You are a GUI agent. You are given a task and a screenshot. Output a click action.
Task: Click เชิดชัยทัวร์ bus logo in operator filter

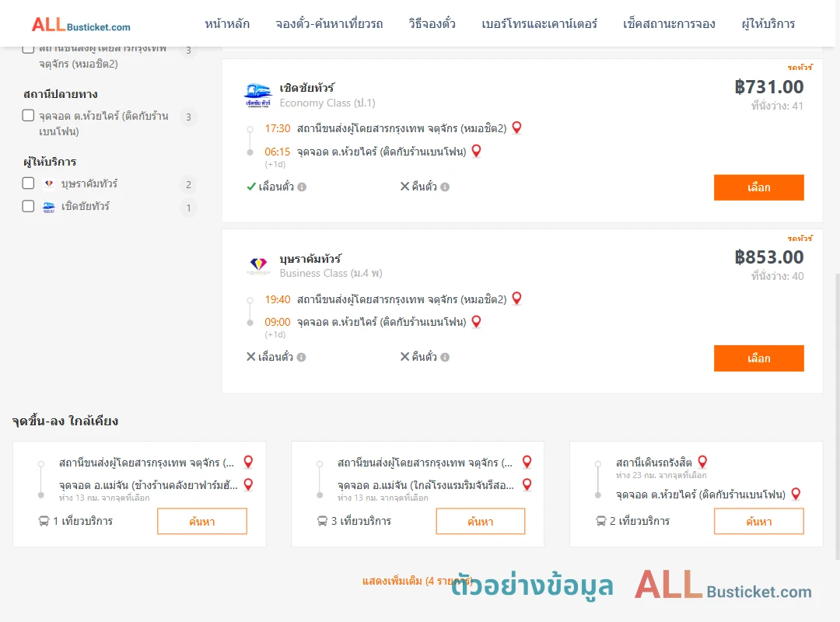(x=49, y=207)
